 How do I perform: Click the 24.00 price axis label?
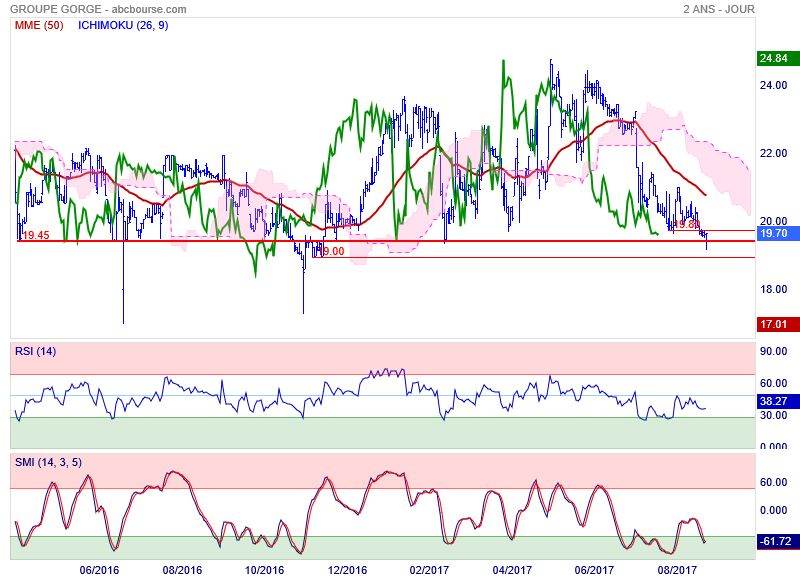pyautogui.click(x=773, y=85)
